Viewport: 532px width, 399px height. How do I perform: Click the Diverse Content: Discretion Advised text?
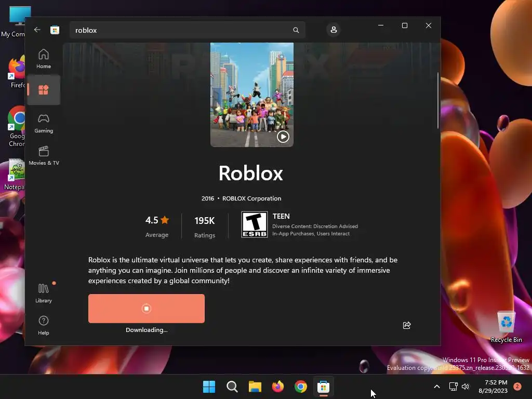[x=315, y=227]
